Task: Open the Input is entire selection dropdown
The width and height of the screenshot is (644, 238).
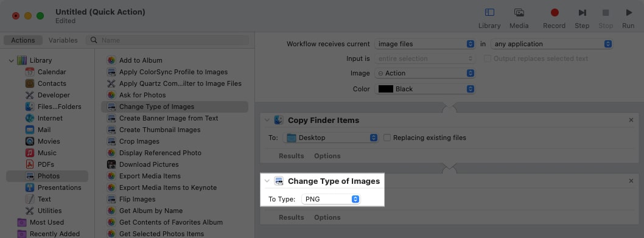Action: [425, 58]
